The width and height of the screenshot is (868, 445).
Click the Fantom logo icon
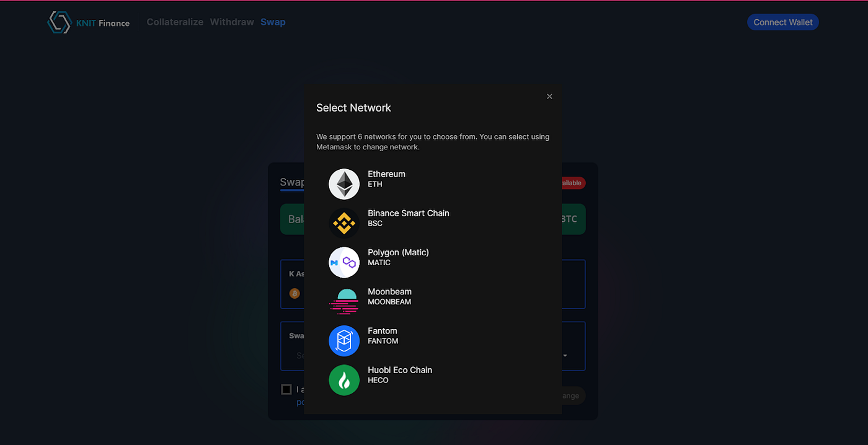344,341
